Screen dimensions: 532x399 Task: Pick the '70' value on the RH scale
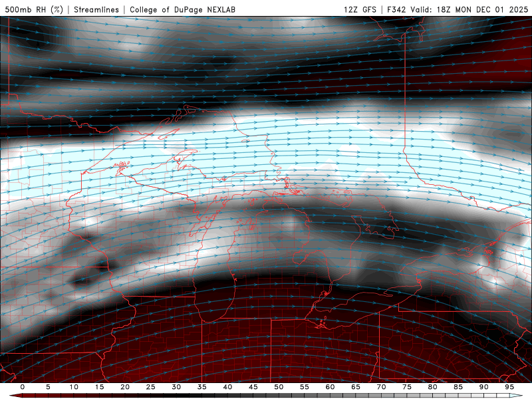(381, 387)
